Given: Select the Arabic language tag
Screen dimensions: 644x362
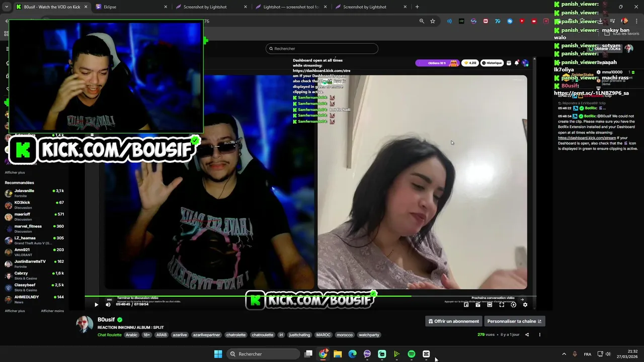Looking at the screenshot, I should (131, 335).
